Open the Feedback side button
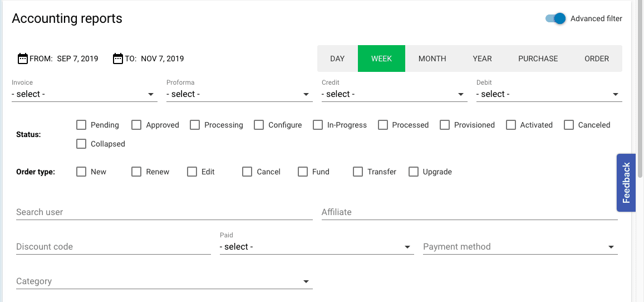The image size is (644, 302). point(626,183)
